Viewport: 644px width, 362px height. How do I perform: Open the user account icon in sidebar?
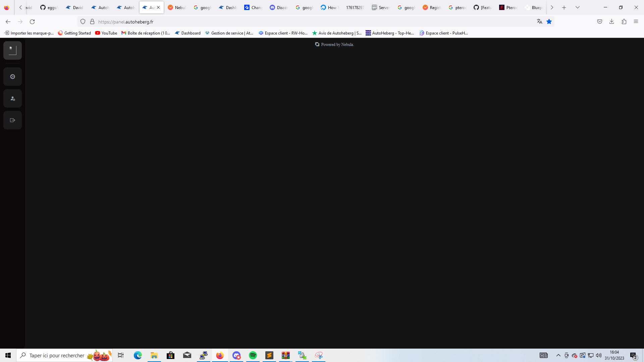[x=12, y=99]
